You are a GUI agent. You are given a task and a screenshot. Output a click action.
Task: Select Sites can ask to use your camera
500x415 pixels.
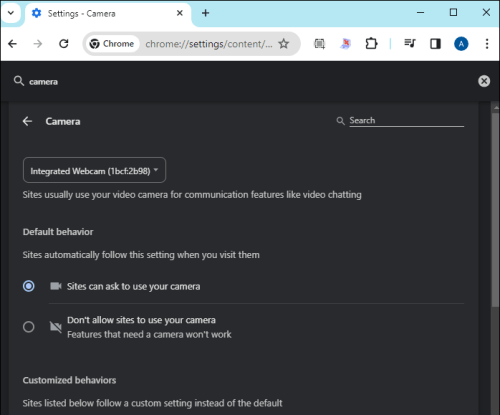coord(29,286)
